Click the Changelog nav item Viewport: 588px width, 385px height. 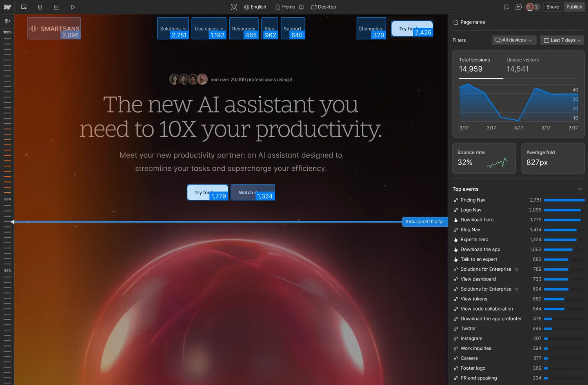[371, 28]
